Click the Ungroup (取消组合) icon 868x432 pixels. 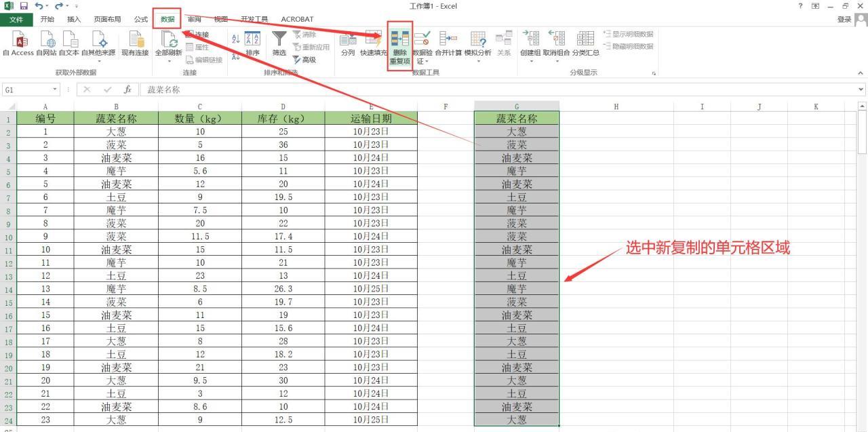coord(556,39)
